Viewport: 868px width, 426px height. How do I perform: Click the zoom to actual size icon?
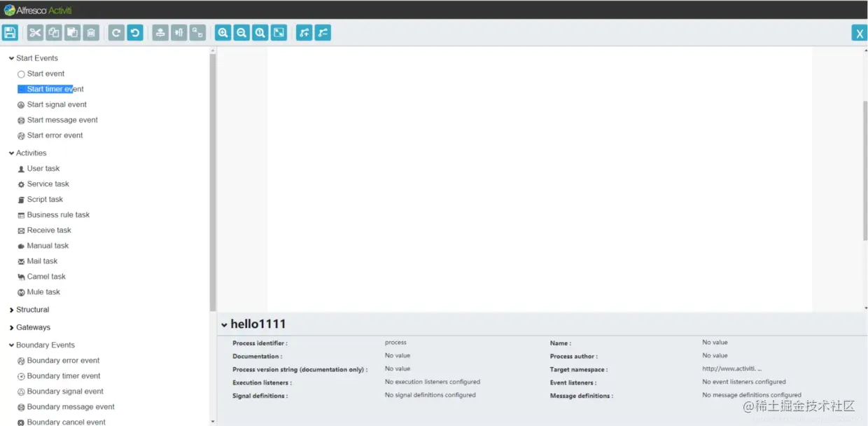260,32
